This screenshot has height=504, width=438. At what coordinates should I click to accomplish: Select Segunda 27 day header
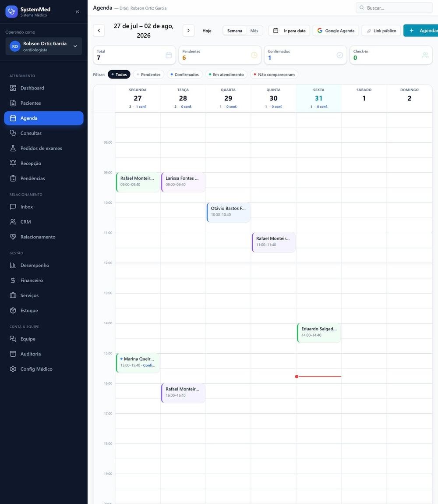[138, 98]
